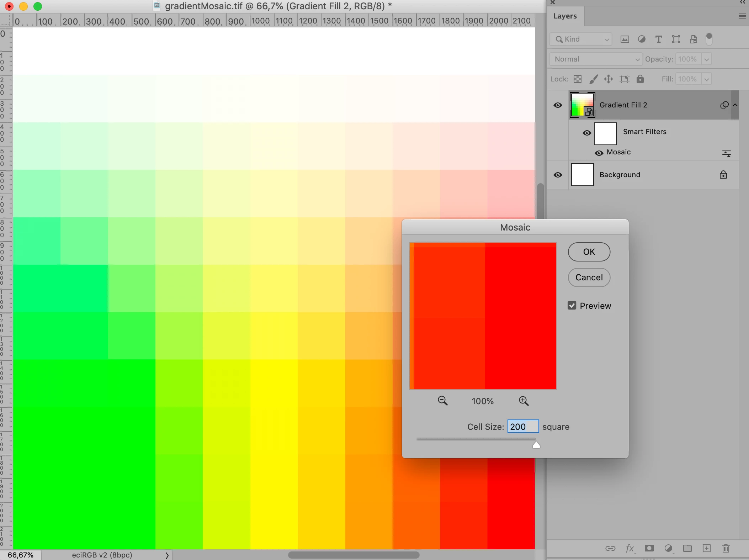Click the Cell Size slider handle
This screenshot has width=749, height=560.
click(x=536, y=445)
